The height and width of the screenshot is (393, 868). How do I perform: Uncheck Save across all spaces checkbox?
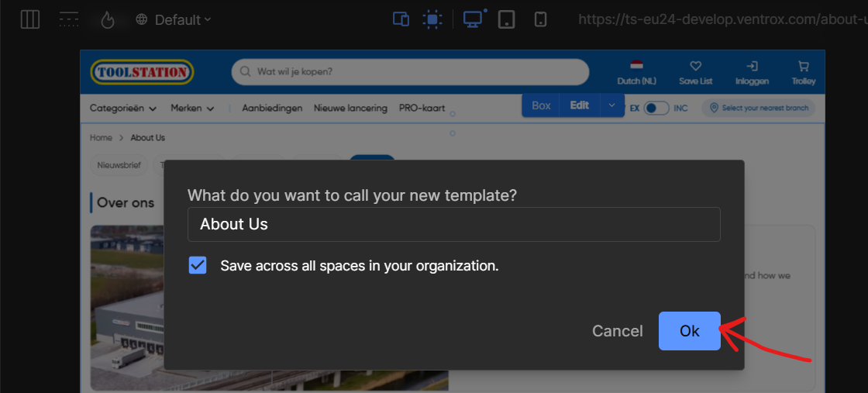198,266
